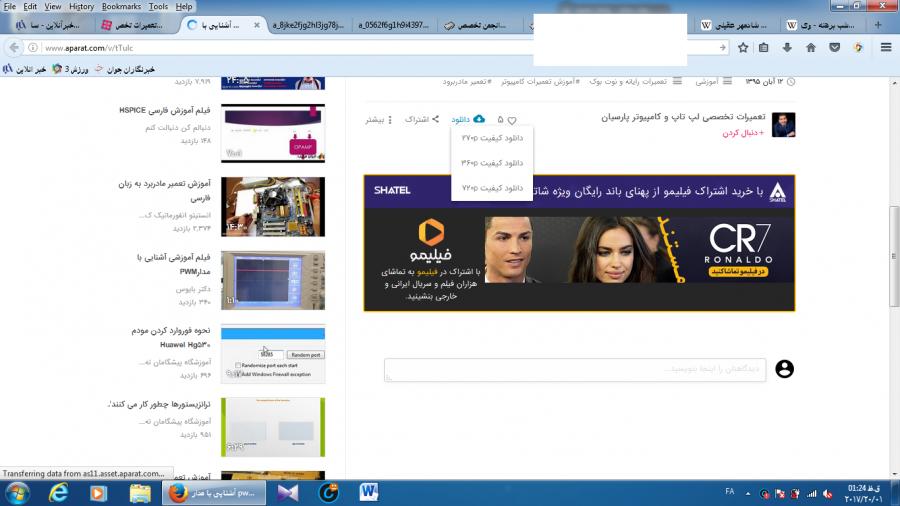
Task: Open the Edit menu
Action: [30, 6]
